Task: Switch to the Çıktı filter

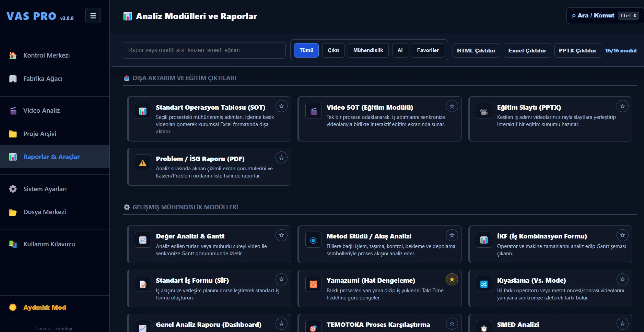Action: pos(333,50)
